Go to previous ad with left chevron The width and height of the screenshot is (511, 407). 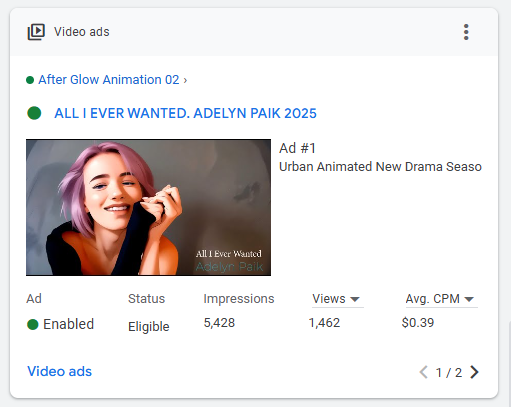424,372
